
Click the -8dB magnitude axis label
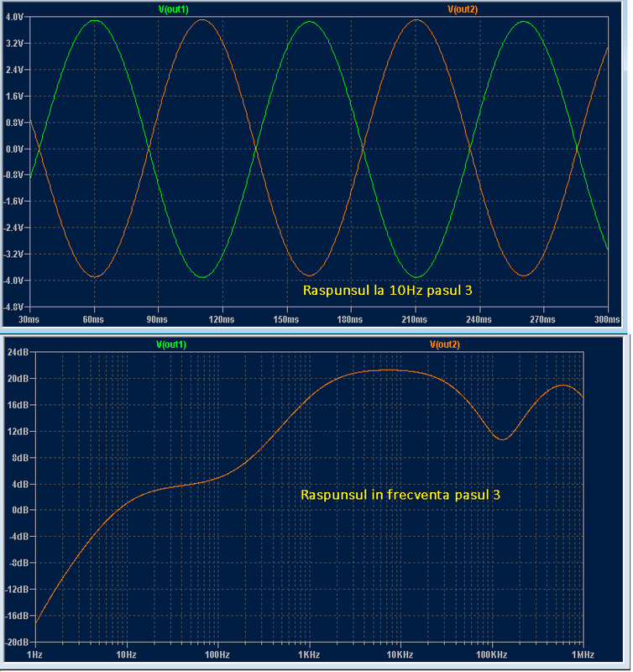pos(18,563)
